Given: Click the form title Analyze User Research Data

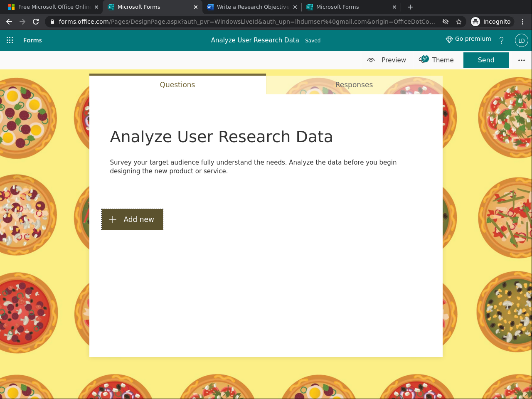Looking at the screenshot, I should point(221,137).
